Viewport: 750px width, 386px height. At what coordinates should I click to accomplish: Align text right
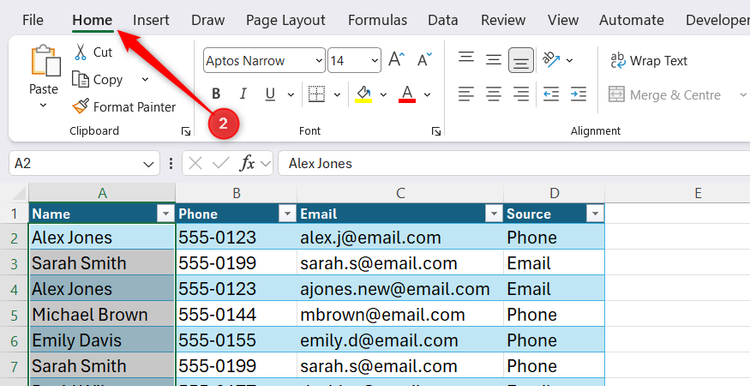tap(521, 94)
